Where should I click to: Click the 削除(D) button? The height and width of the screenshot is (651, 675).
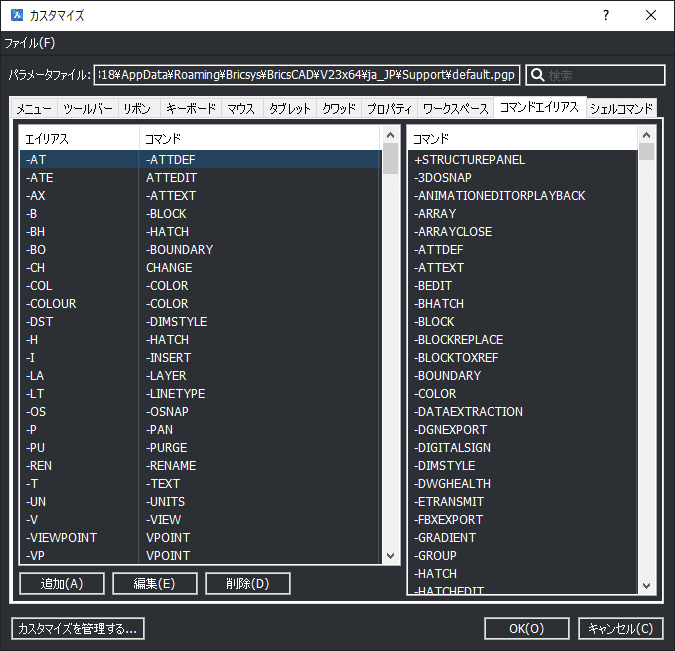(x=248, y=583)
